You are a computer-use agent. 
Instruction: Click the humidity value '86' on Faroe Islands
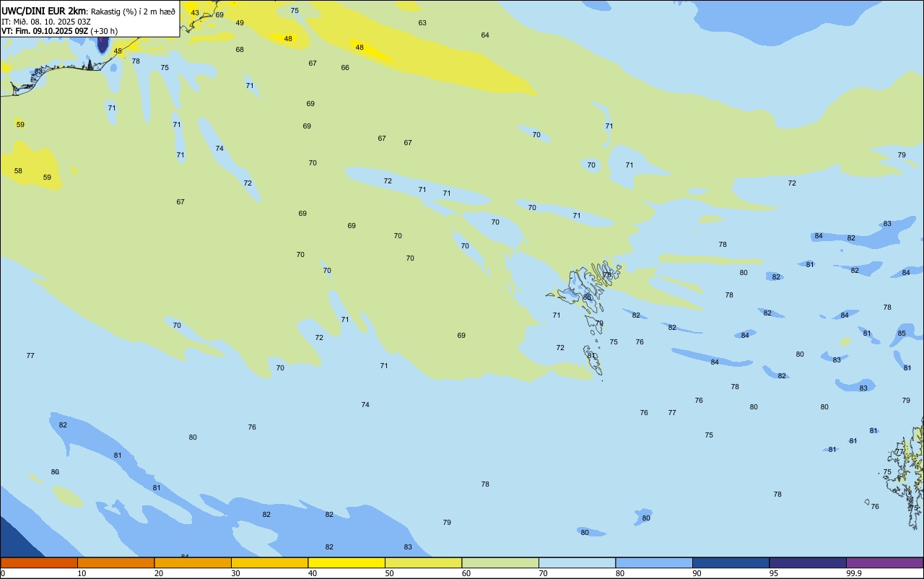587,297
